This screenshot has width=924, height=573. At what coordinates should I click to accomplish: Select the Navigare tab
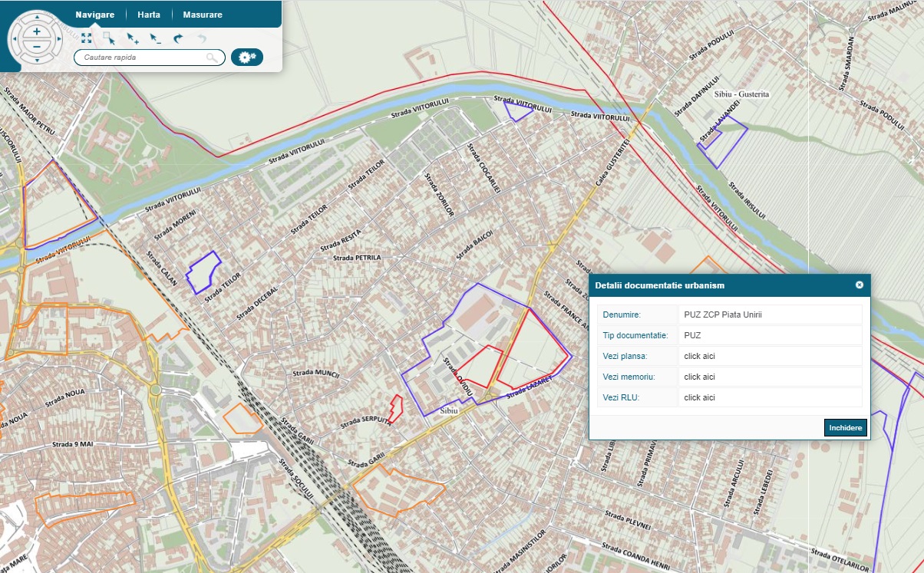(x=95, y=15)
